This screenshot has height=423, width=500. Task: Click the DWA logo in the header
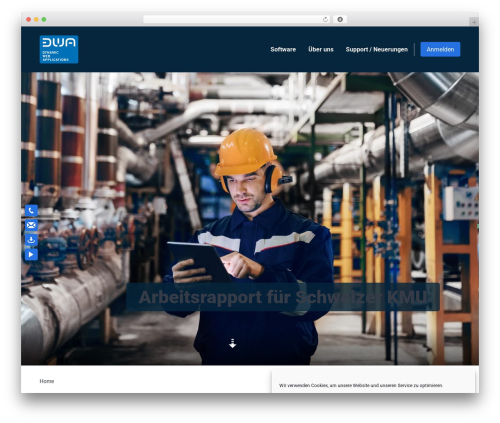(x=59, y=49)
